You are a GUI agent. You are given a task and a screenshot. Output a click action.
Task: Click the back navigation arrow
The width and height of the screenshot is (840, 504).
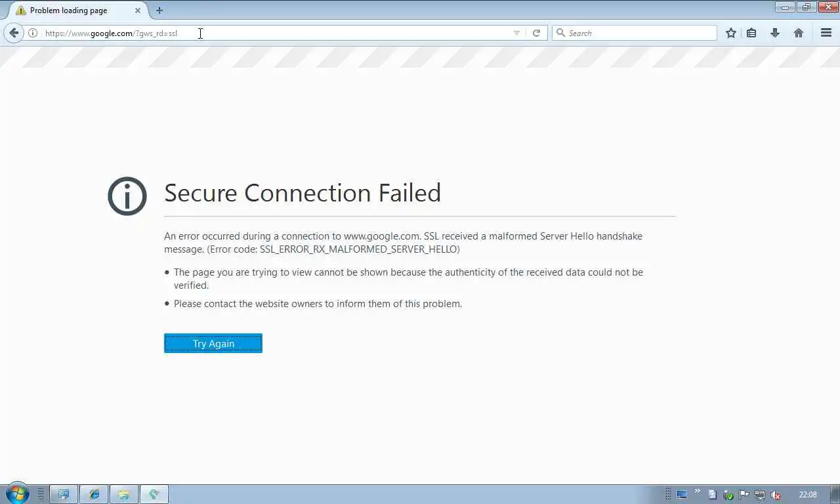(14, 33)
